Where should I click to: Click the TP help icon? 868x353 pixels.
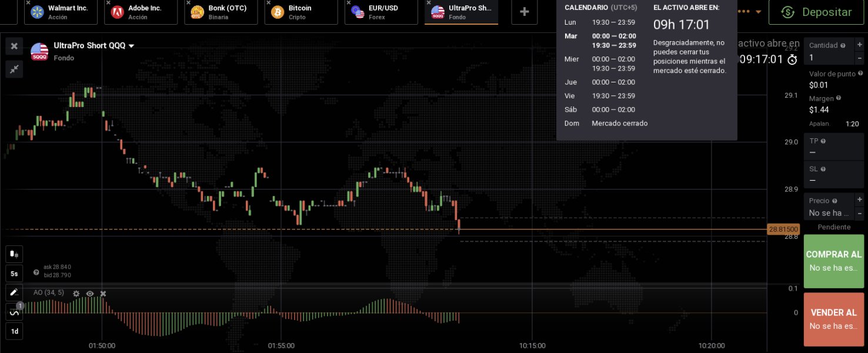[x=823, y=141]
